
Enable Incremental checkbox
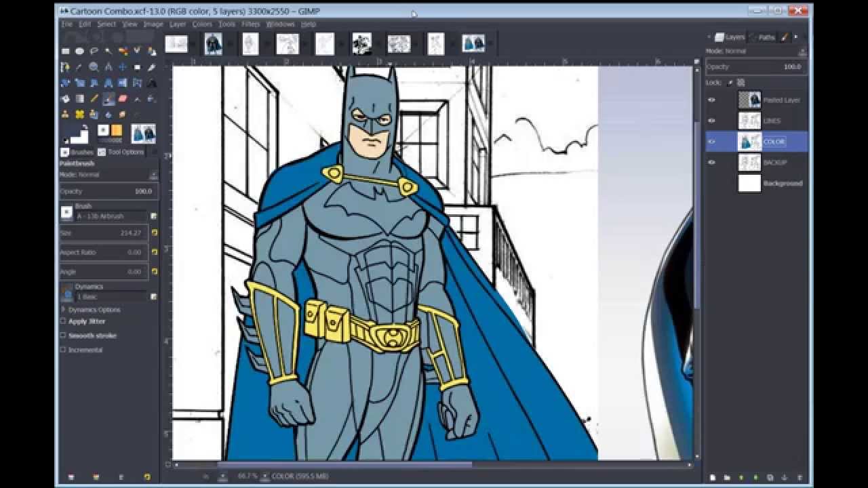63,350
